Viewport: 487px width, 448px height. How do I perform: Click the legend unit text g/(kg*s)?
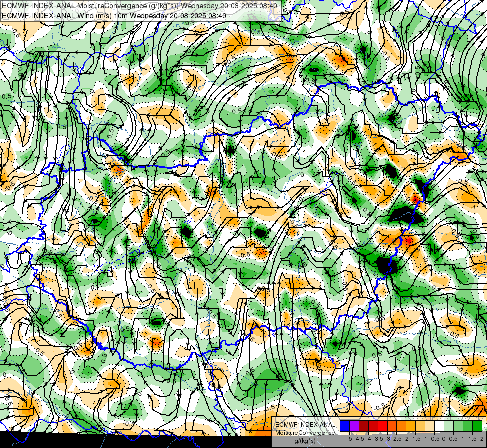305,441
